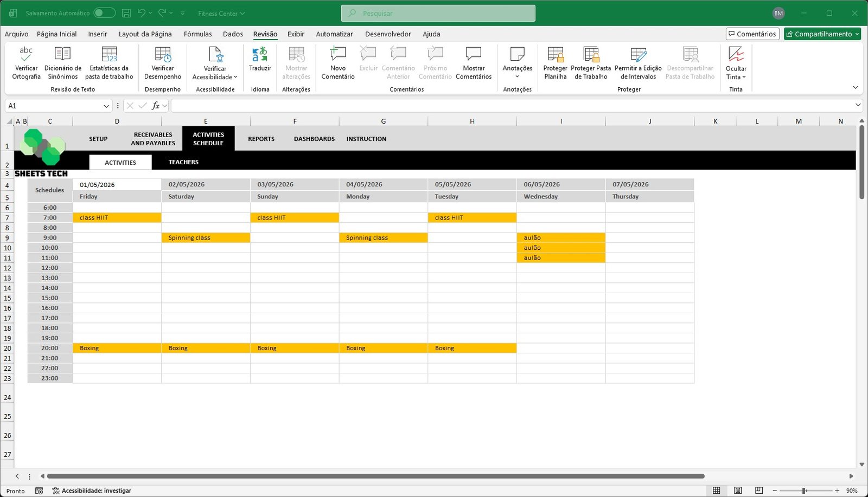
Task: Click Proteger Planilha icon
Action: 555,55
